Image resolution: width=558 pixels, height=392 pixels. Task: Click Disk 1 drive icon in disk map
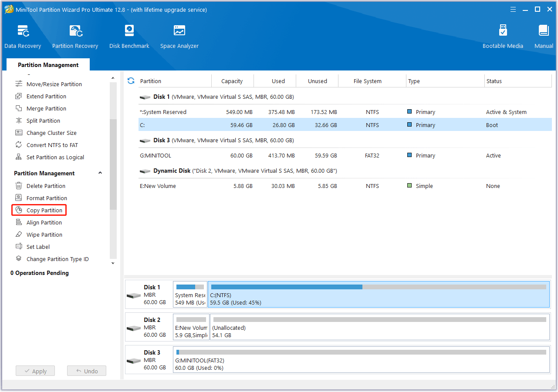coord(134,295)
